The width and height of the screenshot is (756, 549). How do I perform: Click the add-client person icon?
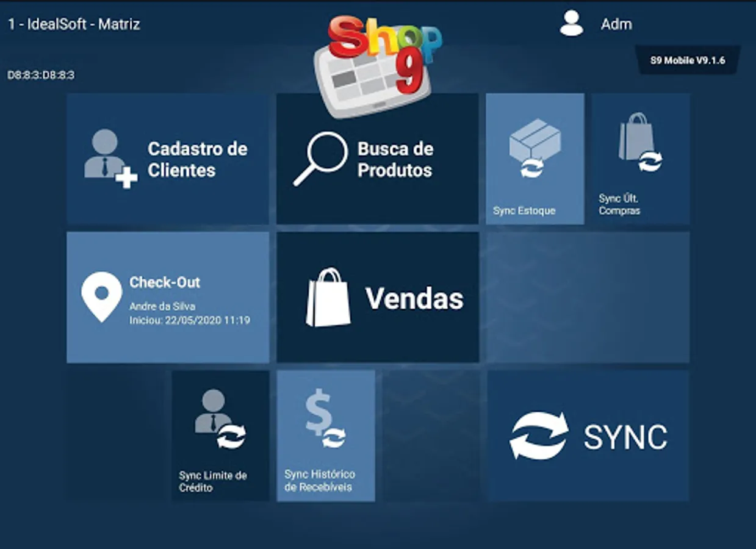(x=110, y=159)
